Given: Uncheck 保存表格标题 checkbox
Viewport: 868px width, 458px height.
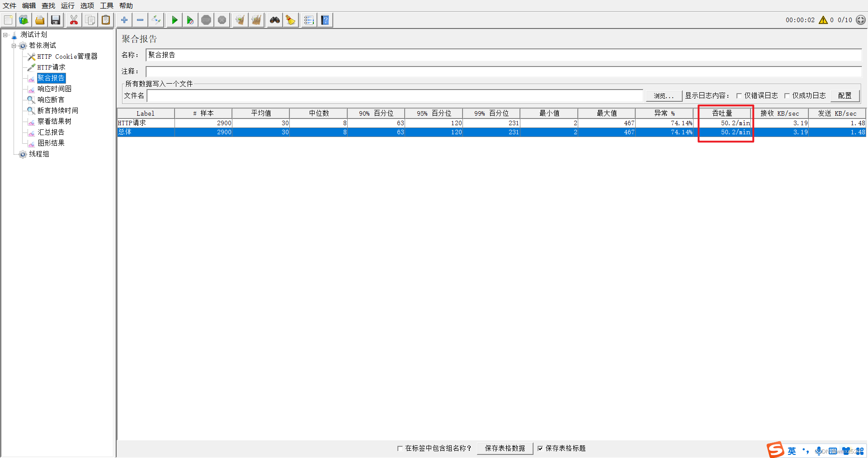Looking at the screenshot, I should point(540,449).
